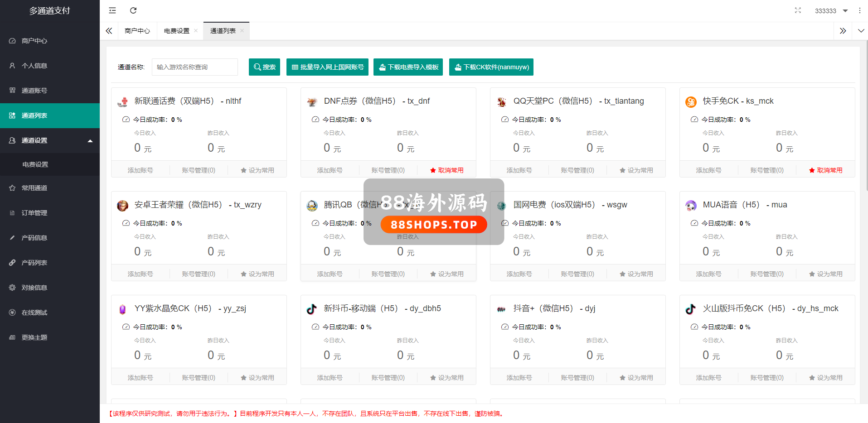Viewport: 868px width, 423px height.
Task: Set 新联通话费 as favorite with 设为常用
Action: [x=257, y=170]
